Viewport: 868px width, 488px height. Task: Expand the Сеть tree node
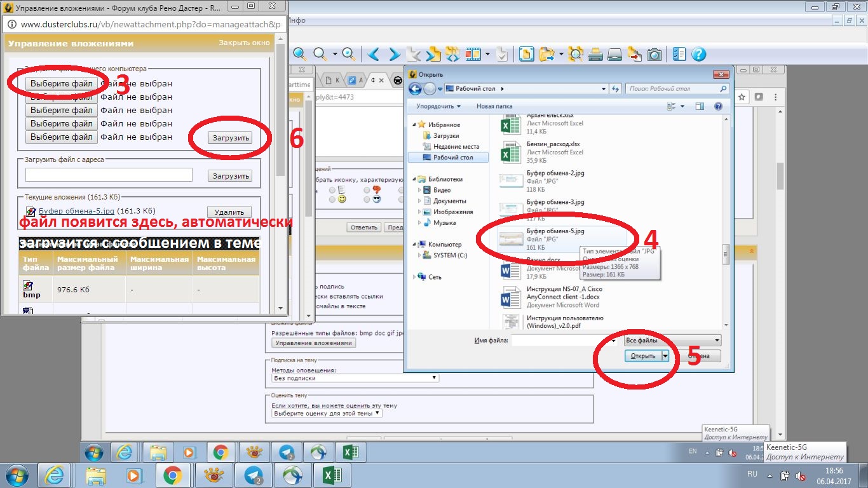click(416, 277)
